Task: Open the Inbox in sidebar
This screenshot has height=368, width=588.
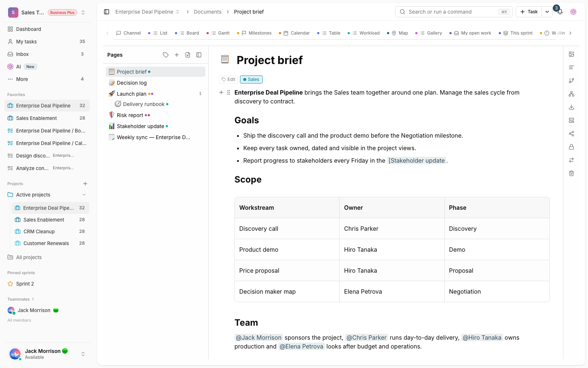Action: [47, 54]
